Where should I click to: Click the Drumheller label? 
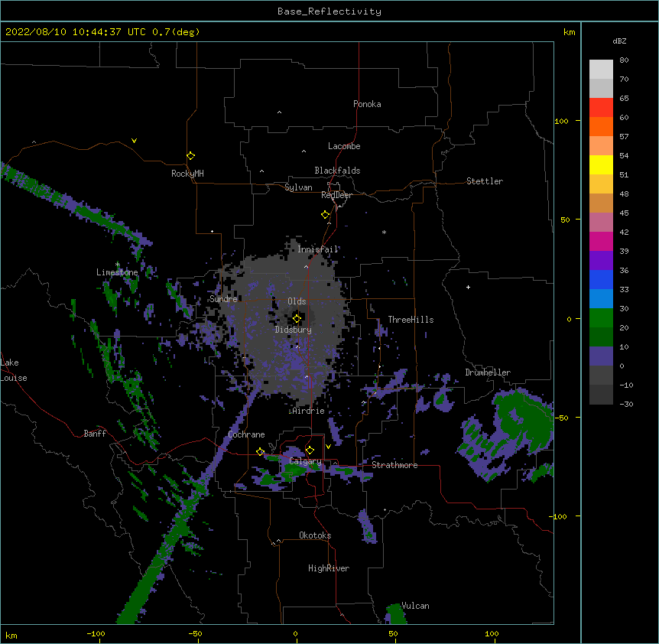click(x=488, y=372)
